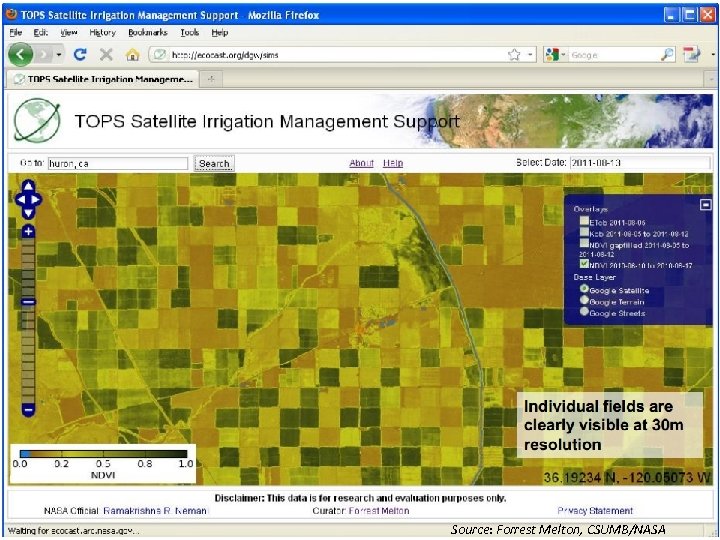
Task: Click the PDF toolbar add-on icon
Action: pyautogui.click(x=691, y=55)
